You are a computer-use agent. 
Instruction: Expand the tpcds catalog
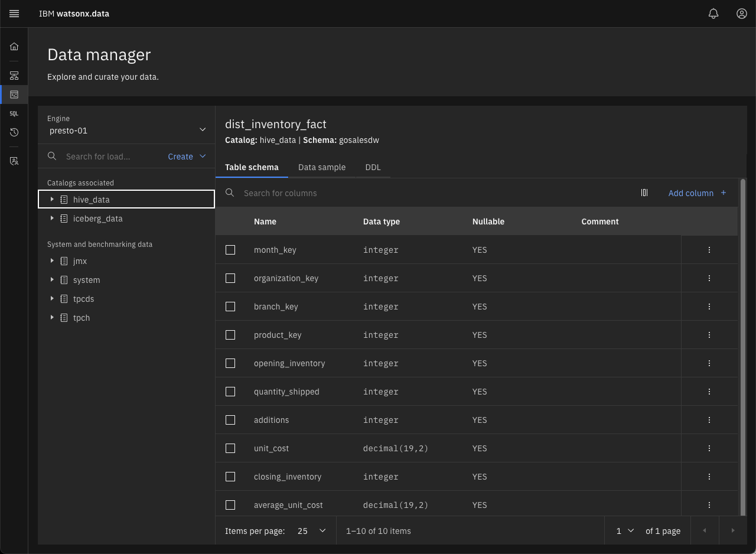point(52,299)
